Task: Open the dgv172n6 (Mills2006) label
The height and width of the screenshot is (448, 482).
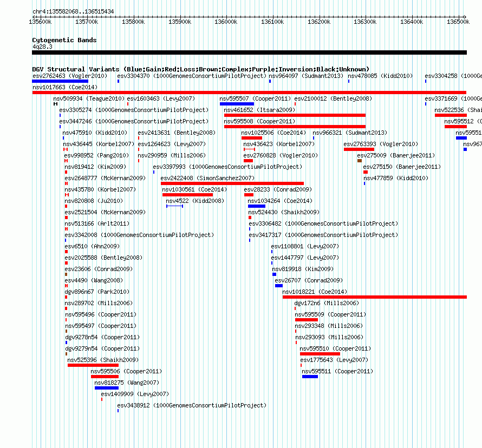Action: click(327, 303)
